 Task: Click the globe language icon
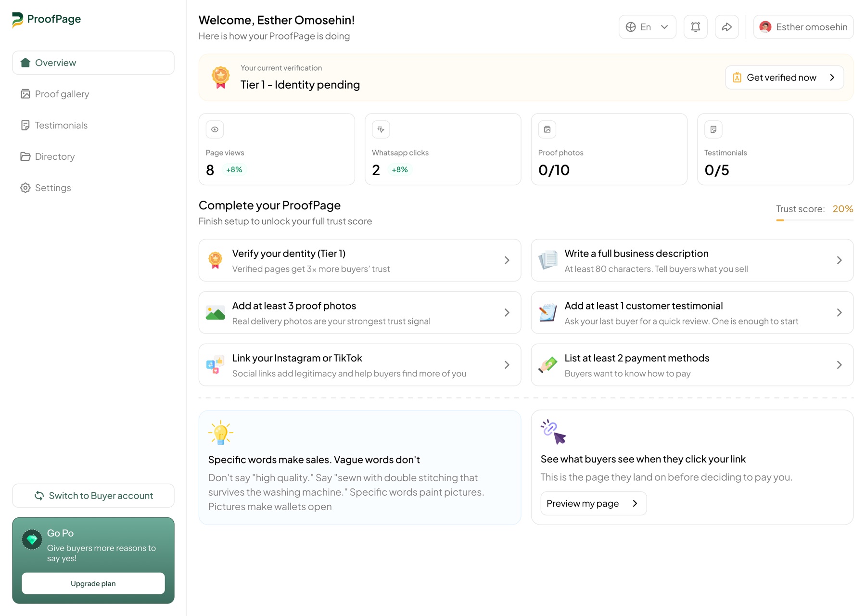[631, 27]
